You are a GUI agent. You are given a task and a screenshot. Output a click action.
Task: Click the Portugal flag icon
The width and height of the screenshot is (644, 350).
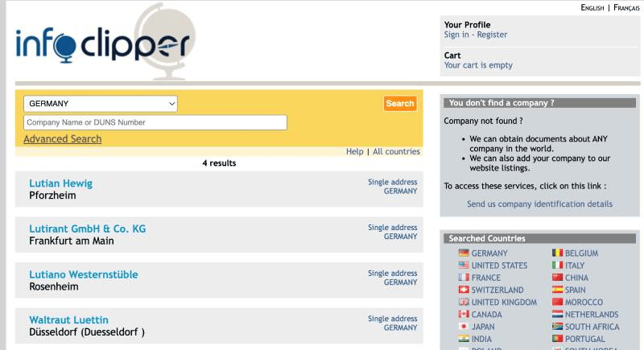coord(557,339)
